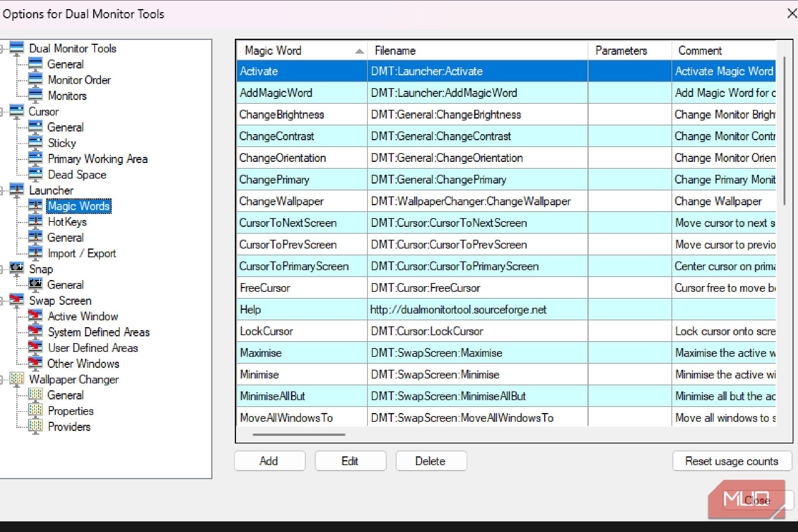Click the launcher icon next to HotKeys
Image resolution: width=798 pixels, height=532 pixels.
pos(35,222)
